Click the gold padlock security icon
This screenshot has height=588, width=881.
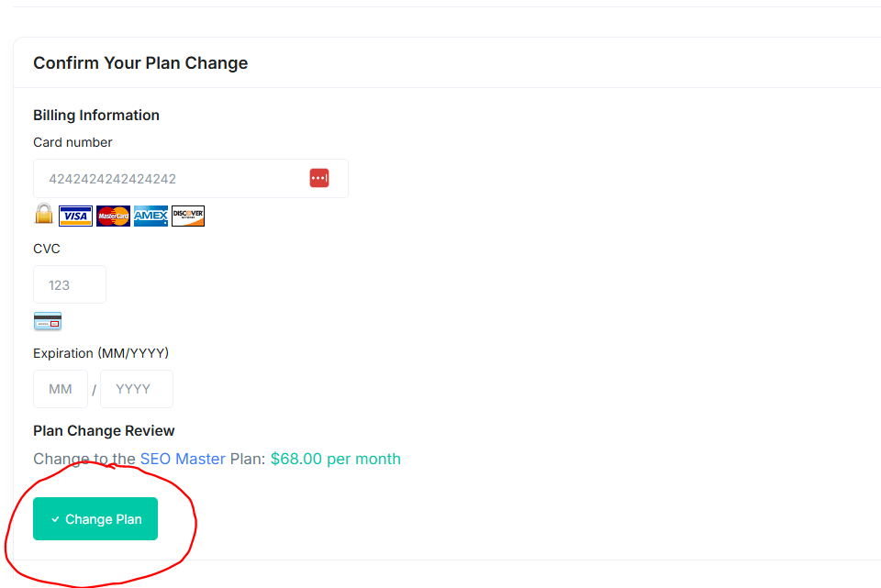[x=43, y=215]
